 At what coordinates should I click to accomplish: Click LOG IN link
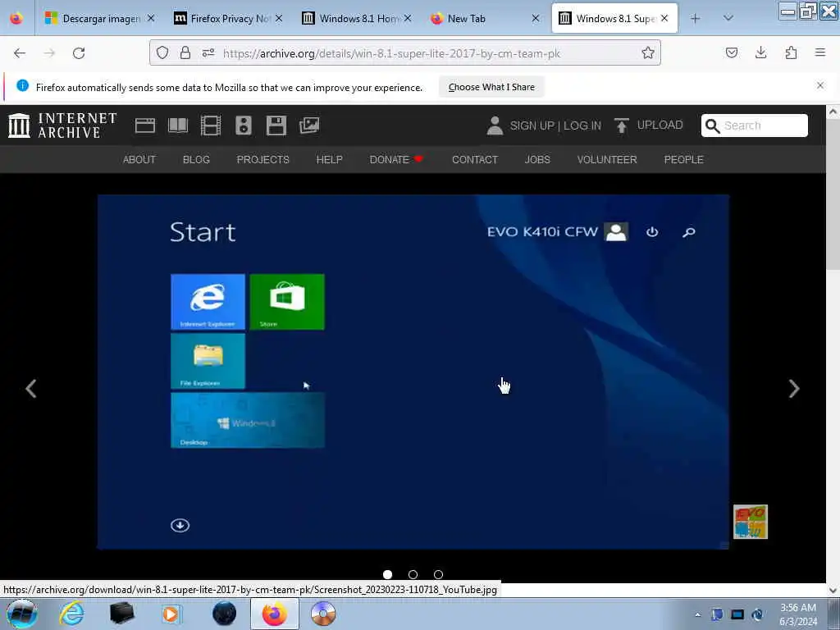coord(582,126)
